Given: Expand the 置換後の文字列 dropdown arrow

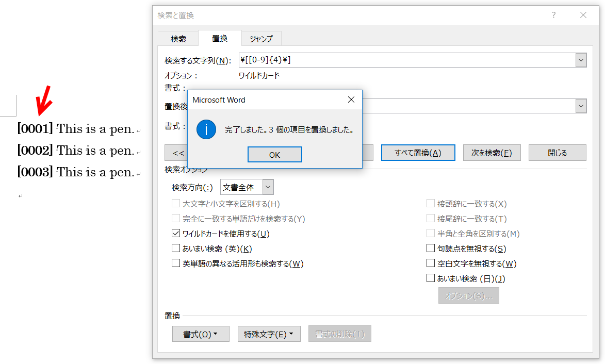Looking at the screenshot, I should point(581,106).
